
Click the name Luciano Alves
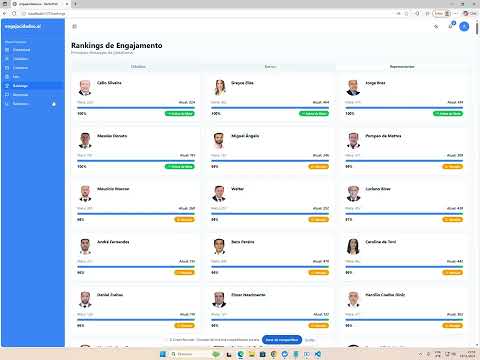pyautogui.click(x=378, y=189)
